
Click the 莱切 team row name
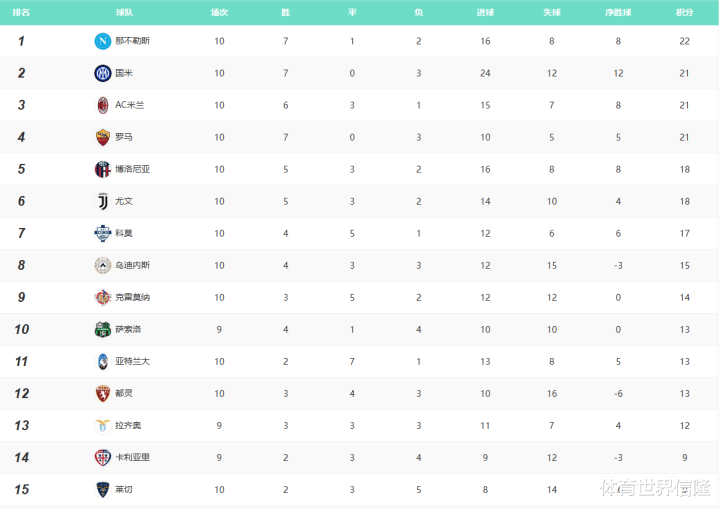(x=124, y=489)
